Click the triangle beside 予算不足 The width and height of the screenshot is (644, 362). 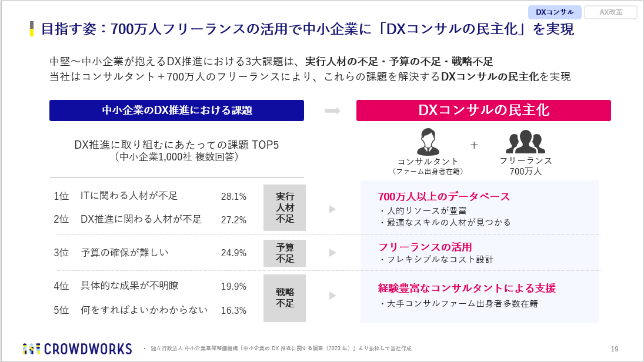332,253
